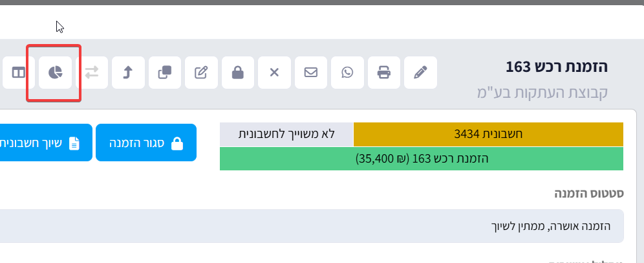
Task: Click the pencil icon beside the title
Action: point(421,73)
